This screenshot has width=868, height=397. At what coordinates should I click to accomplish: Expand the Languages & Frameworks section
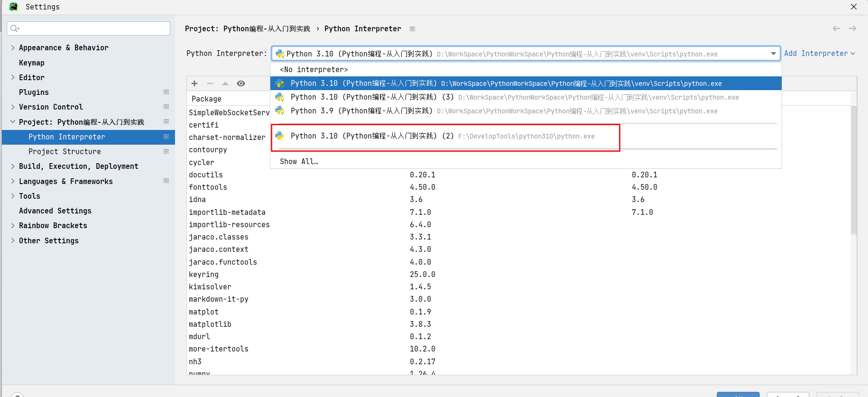coord(13,181)
